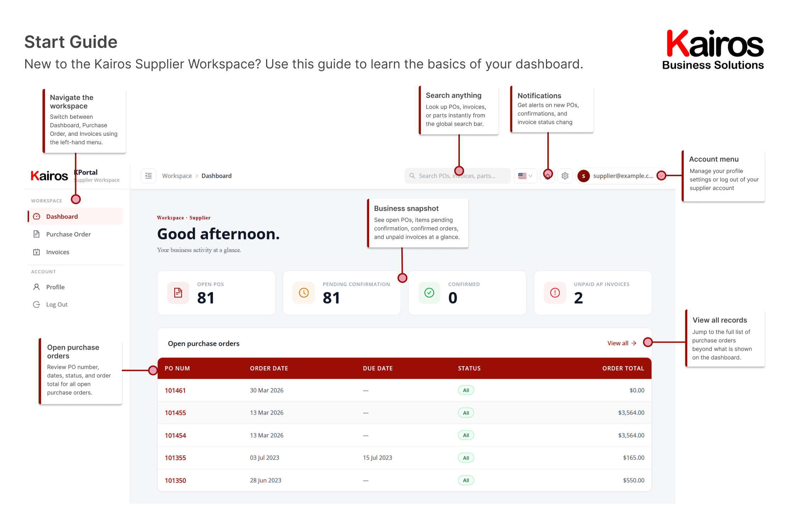This screenshot has width=812, height=516.
Task: Click the All status badge for PO 101461
Action: [x=466, y=390]
